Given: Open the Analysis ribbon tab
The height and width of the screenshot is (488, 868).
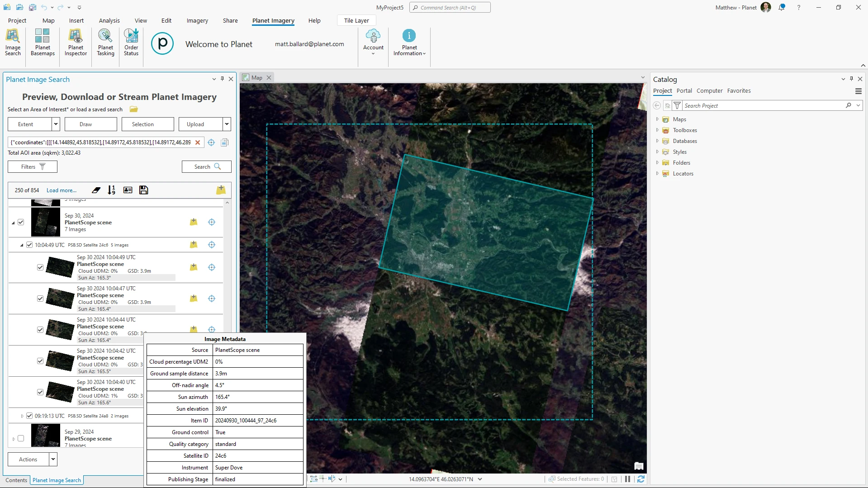Looking at the screenshot, I should click(x=109, y=20).
